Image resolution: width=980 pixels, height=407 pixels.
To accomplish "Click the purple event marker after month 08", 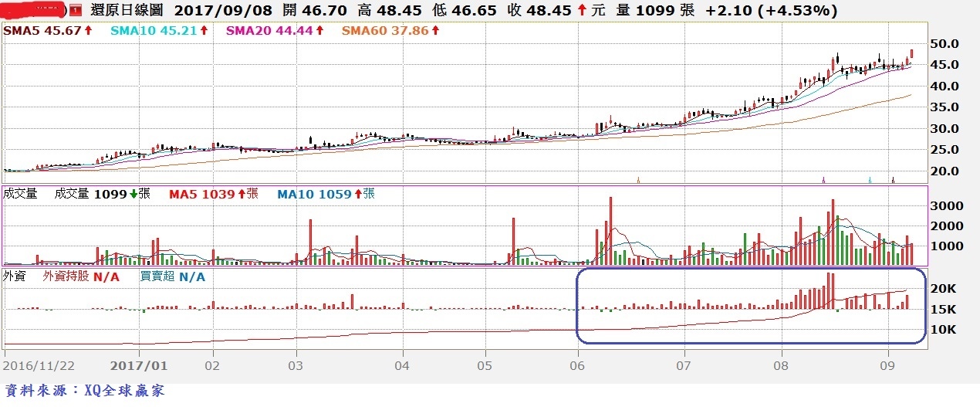I will (x=823, y=180).
